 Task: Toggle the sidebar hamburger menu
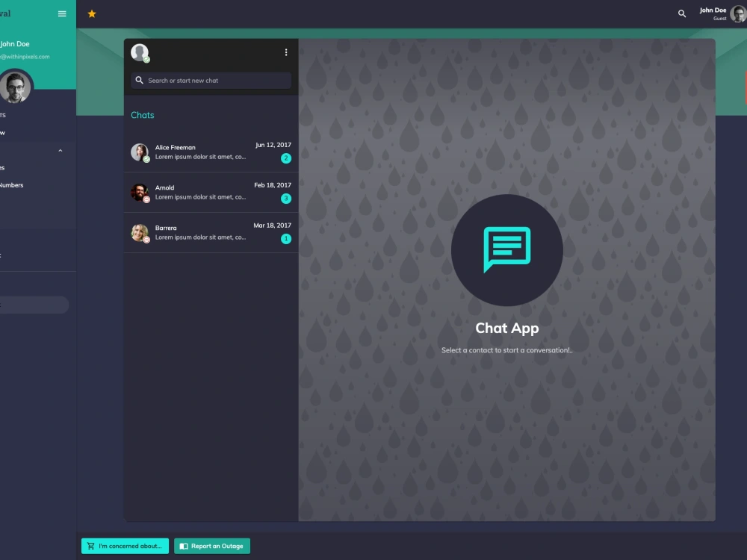62,13
